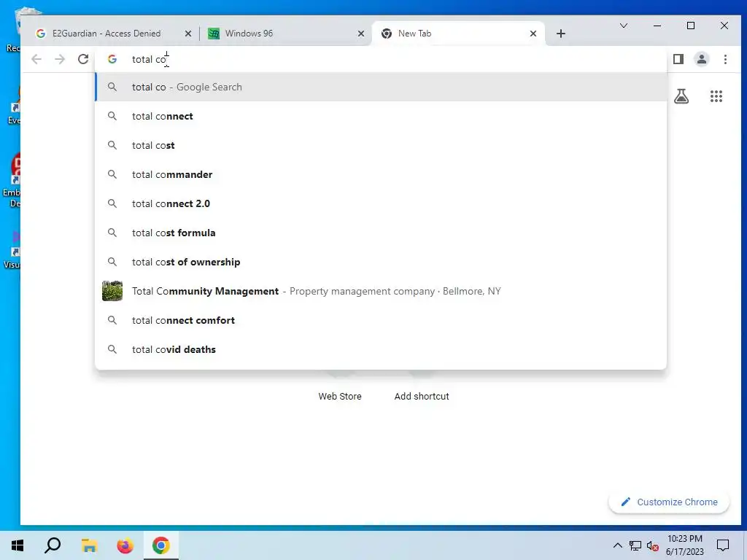Click Add shortcut
This screenshot has width=747, height=560.
pyautogui.click(x=422, y=396)
